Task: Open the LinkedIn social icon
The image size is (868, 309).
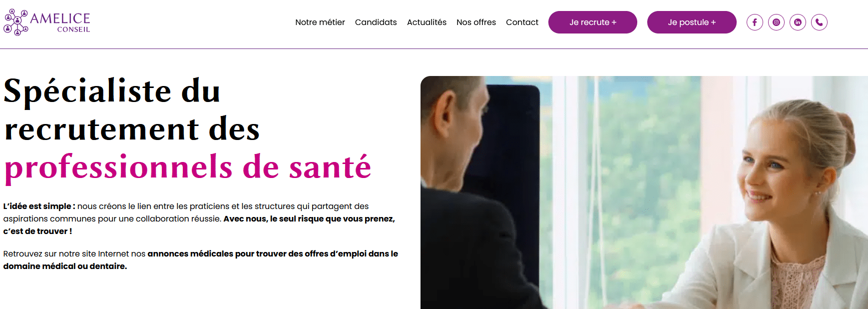Action: tap(798, 22)
